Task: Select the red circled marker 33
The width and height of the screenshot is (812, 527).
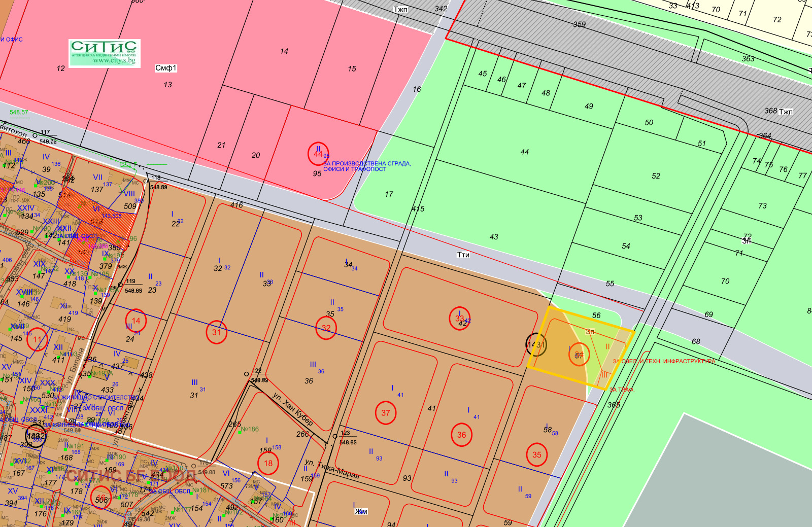Action: pyautogui.click(x=460, y=319)
